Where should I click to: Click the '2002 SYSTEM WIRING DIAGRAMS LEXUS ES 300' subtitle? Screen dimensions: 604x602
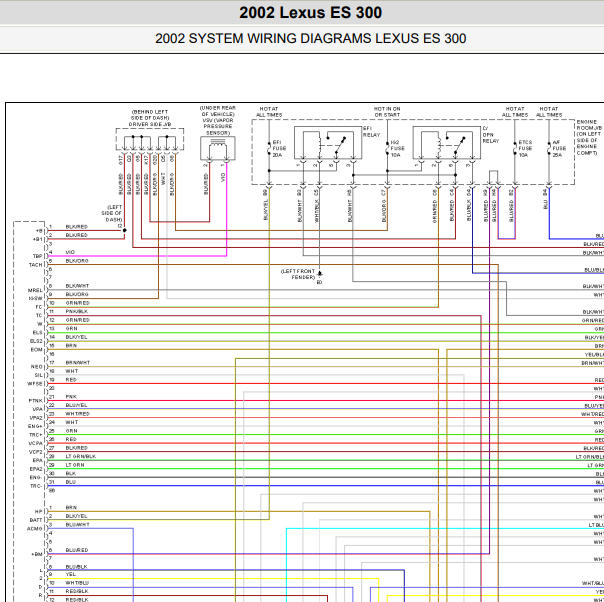[310, 38]
